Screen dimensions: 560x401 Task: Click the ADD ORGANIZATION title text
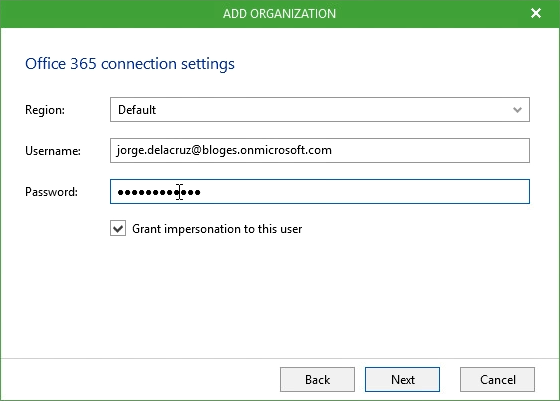(x=279, y=14)
